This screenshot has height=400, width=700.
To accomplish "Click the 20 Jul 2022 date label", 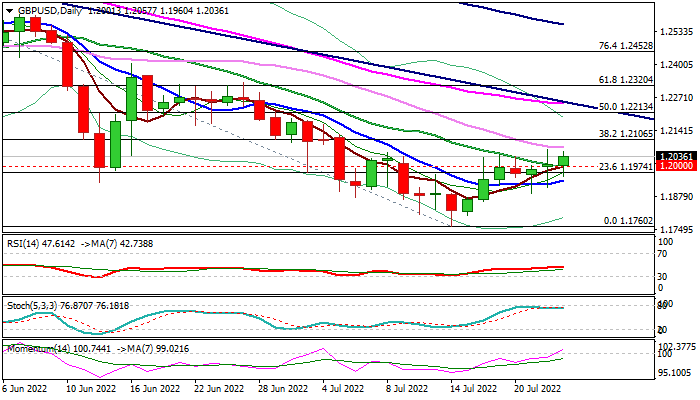I will (x=535, y=387).
